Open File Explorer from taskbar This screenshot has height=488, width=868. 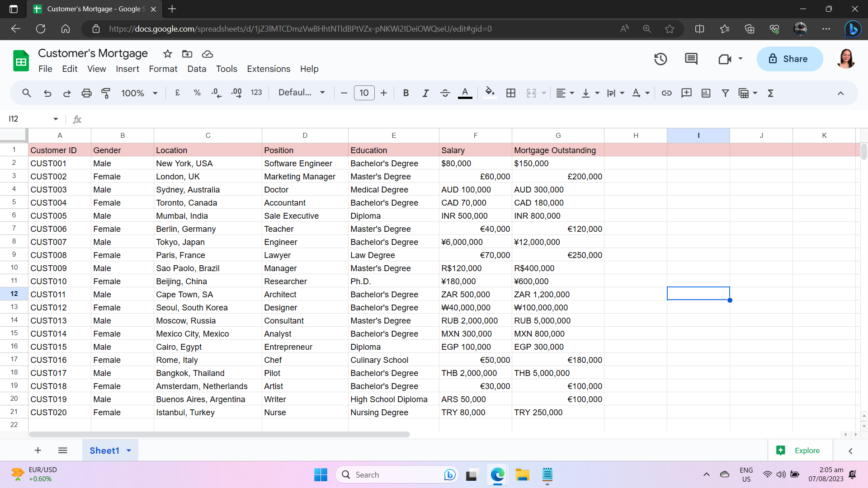522,475
